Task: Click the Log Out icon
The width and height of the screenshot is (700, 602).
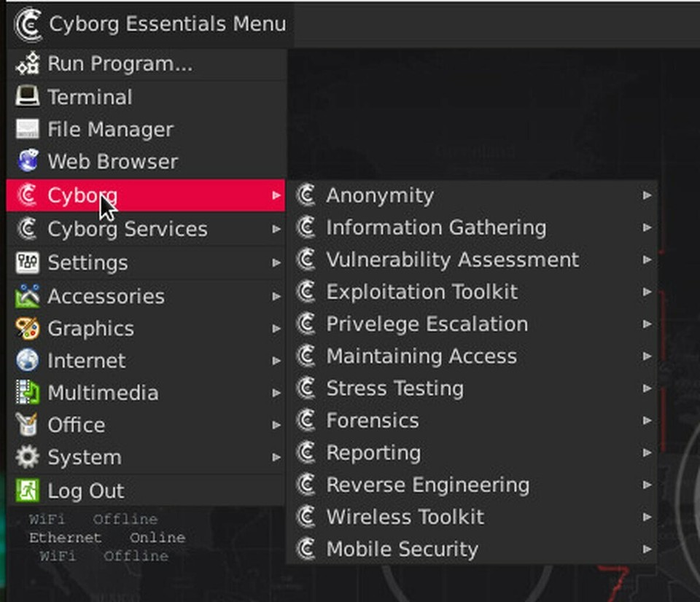Action: (26, 490)
